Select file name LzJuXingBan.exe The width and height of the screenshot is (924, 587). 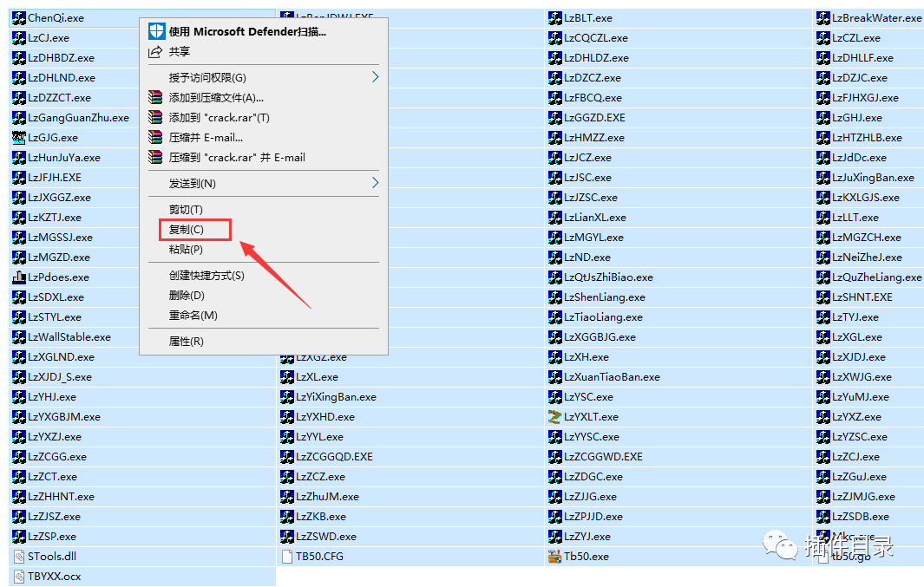tap(874, 178)
